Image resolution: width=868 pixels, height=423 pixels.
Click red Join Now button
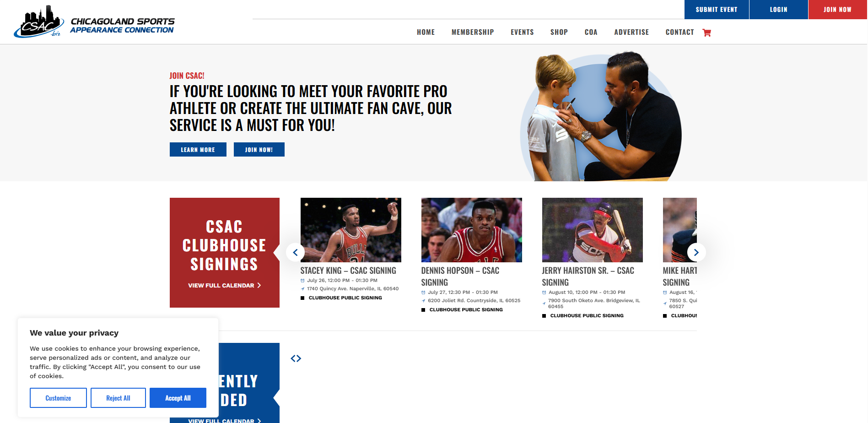[838, 10]
